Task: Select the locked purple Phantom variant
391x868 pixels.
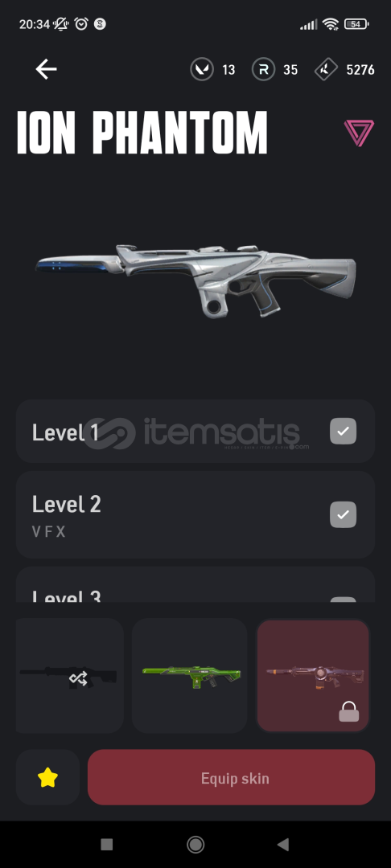Action: pyautogui.click(x=313, y=676)
